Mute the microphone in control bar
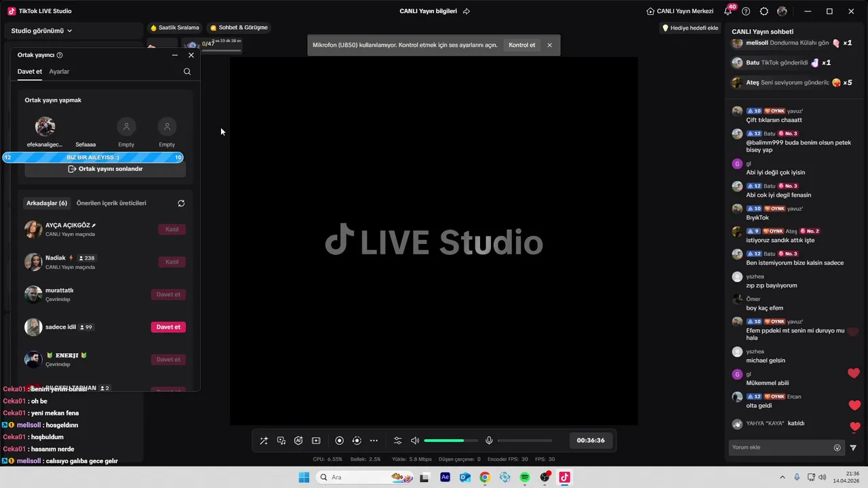 [489, 441]
